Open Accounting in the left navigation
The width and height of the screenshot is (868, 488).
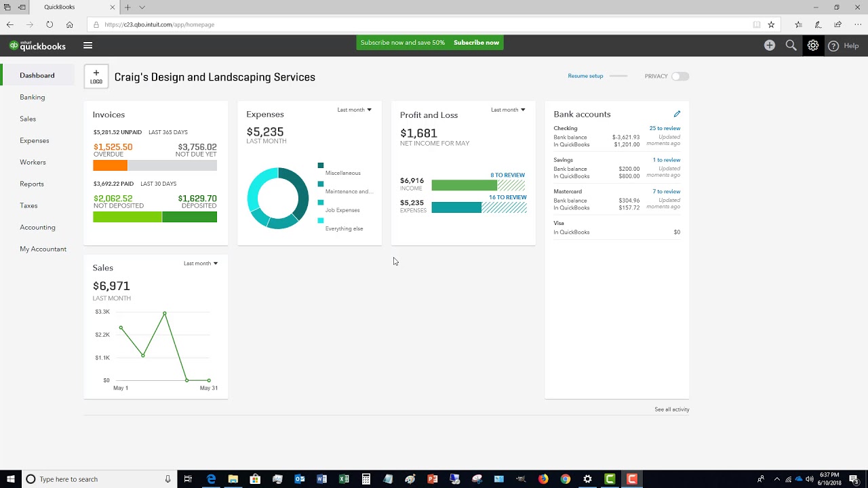37,227
